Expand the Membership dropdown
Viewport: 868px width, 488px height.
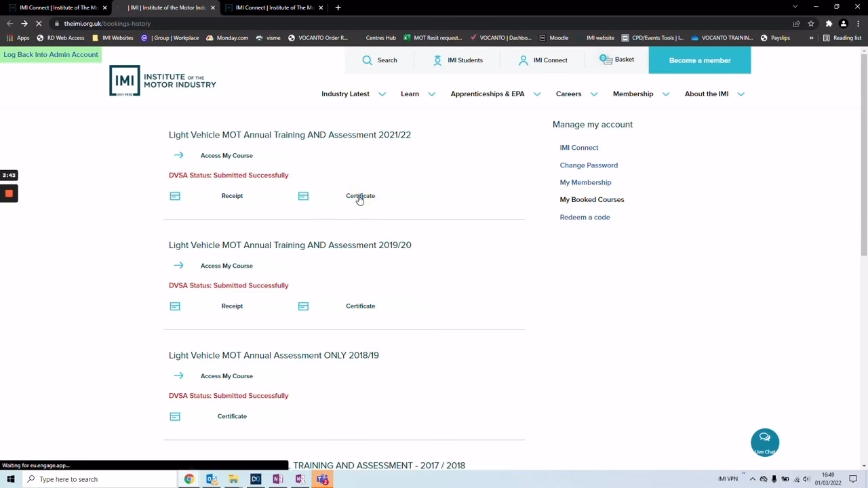633,94
